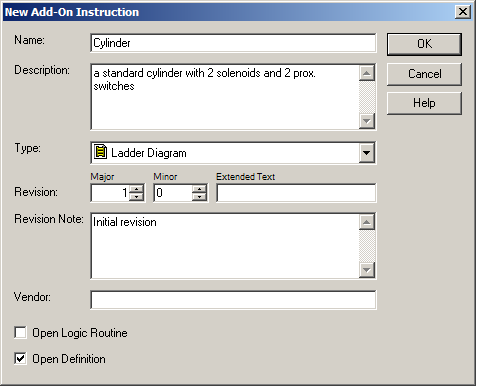The image size is (477, 387).
Task: Decrease the Major revision spinner down
Action: tap(136, 197)
